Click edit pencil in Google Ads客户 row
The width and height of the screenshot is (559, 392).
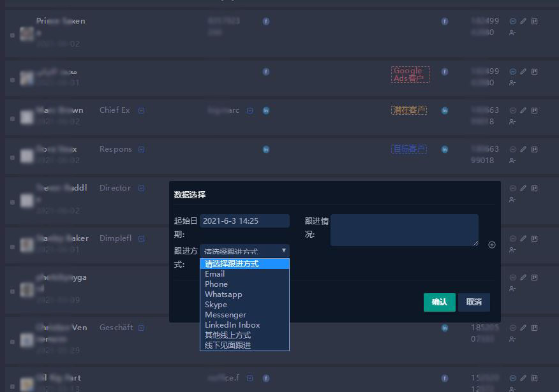(x=523, y=71)
